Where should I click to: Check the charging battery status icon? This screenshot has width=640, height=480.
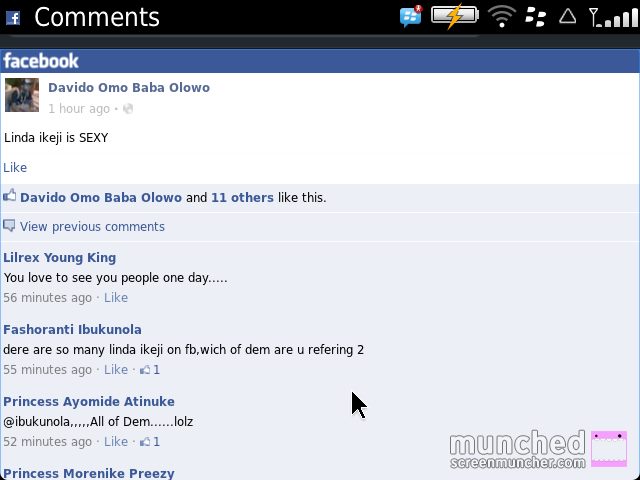(x=455, y=16)
